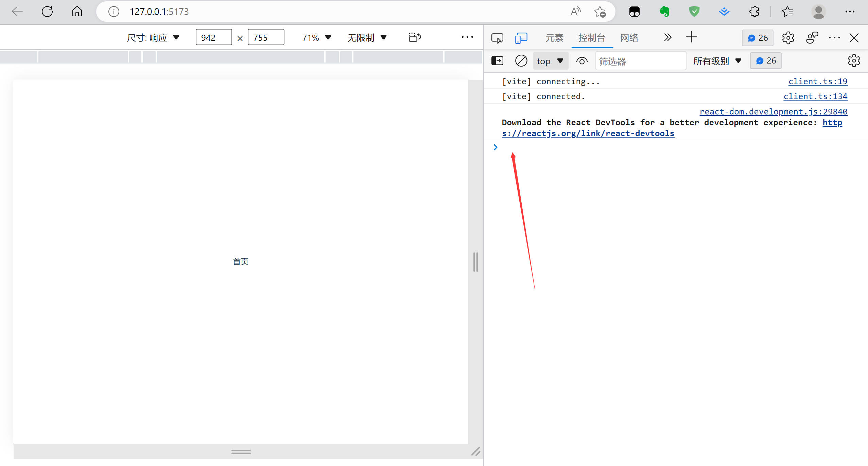Switch to the 元素 tab

point(554,38)
